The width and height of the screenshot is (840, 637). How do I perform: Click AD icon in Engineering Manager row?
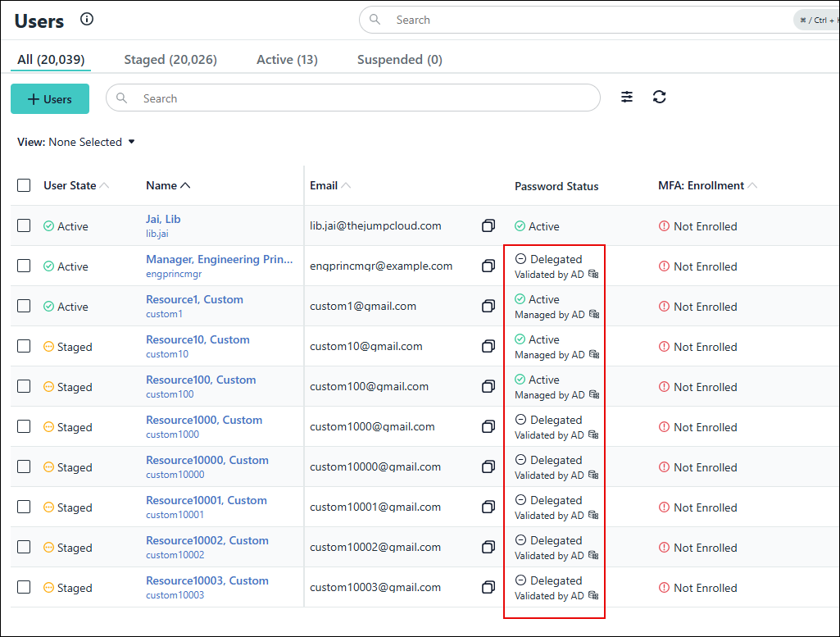click(x=594, y=275)
